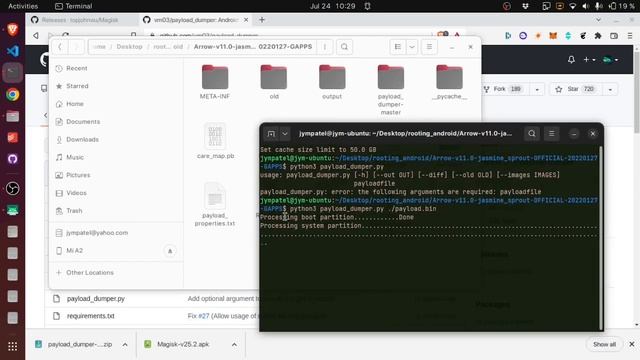Image resolution: width=640 pixels, height=360 pixels.
Task: Close the vm03/payload_dumper browser tab
Action: [x=246, y=20]
